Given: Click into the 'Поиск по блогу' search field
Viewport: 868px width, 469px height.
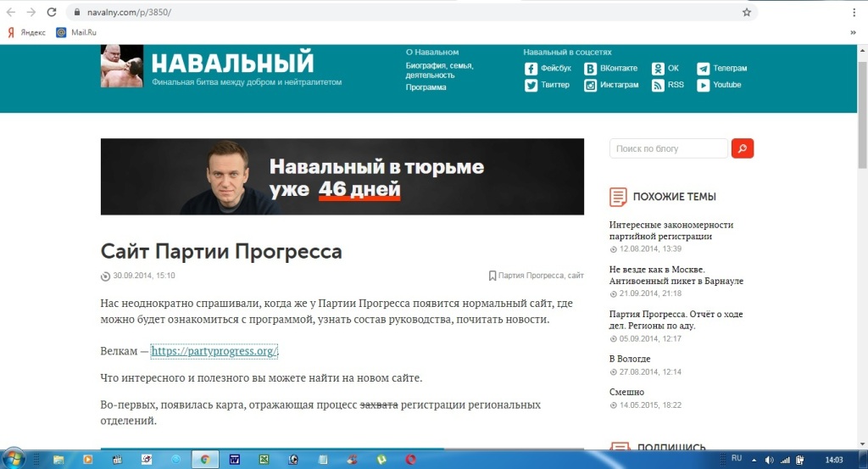Looking at the screenshot, I should tap(668, 148).
